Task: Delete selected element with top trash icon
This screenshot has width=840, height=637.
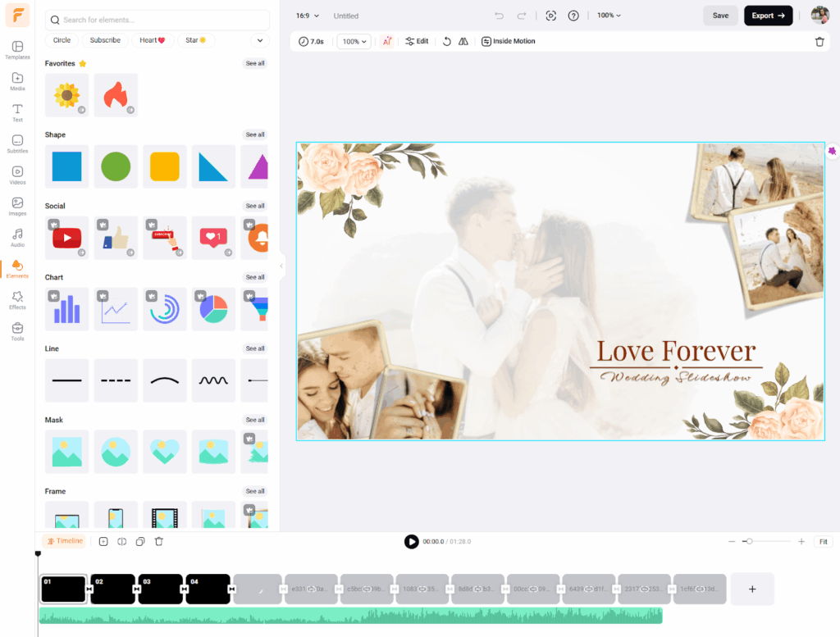Action: (819, 42)
